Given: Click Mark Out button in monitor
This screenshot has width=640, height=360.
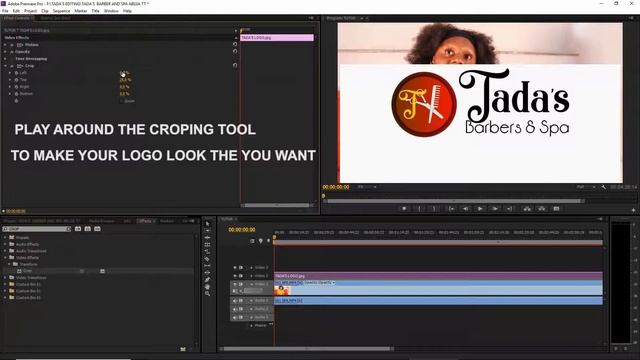Looking at the screenshot, I should click(x=434, y=209).
